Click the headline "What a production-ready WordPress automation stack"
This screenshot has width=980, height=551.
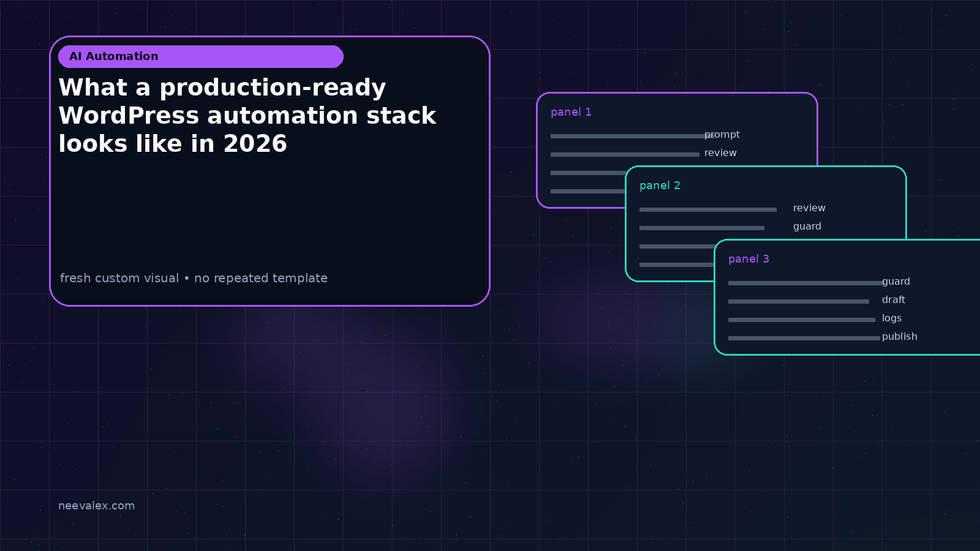(x=247, y=116)
